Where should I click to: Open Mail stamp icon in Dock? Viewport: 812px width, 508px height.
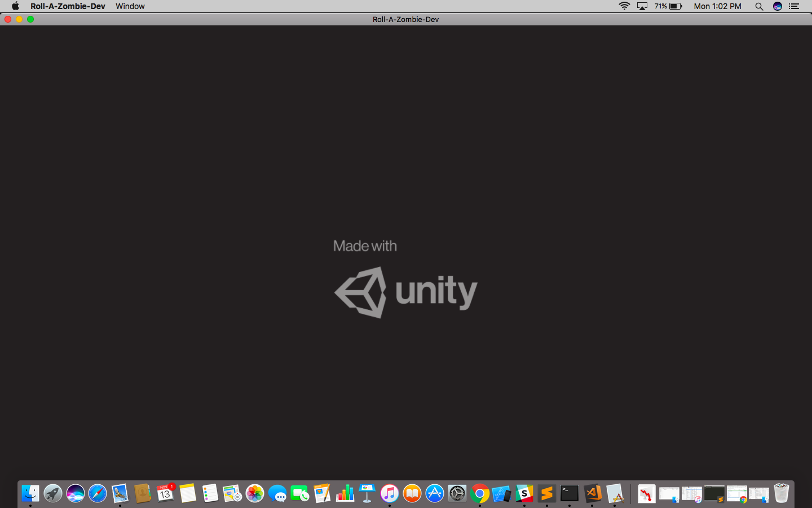coord(120,493)
